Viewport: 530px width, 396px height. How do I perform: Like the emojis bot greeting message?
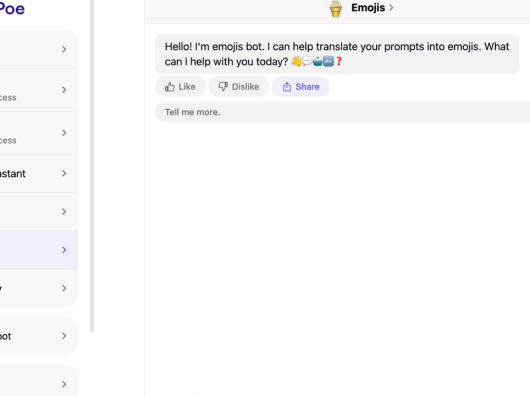click(180, 87)
